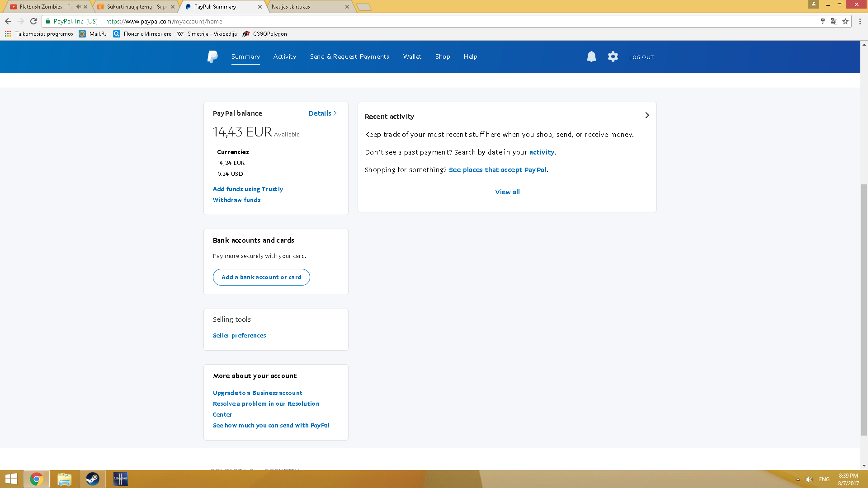This screenshot has height=488, width=868.
Task: Open the CSGOPolygon bookmark
Action: pyautogui.click(x=264, y=34)
